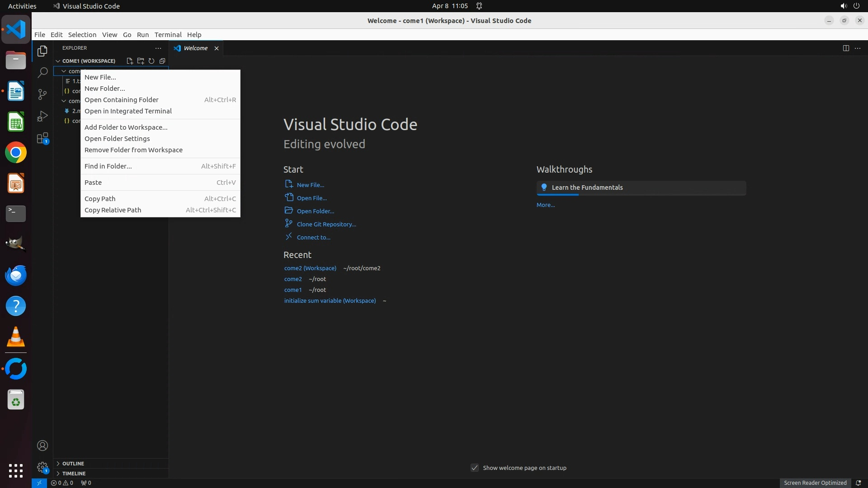Choose Remove Folder from Workspace menu entry
Viewport: 868px width, 488px height.
133,150
